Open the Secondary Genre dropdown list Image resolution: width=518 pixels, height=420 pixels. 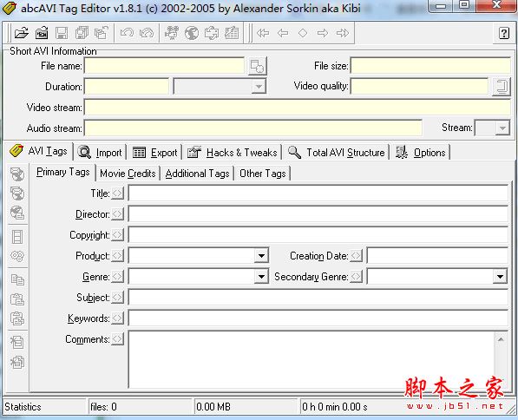[500, 277]
